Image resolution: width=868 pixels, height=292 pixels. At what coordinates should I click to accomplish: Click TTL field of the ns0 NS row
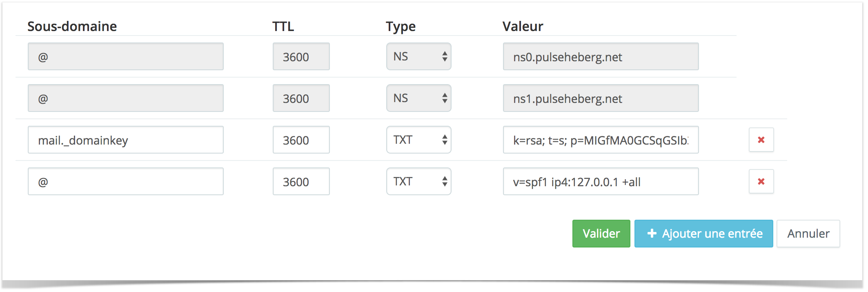tap(301, 56)
